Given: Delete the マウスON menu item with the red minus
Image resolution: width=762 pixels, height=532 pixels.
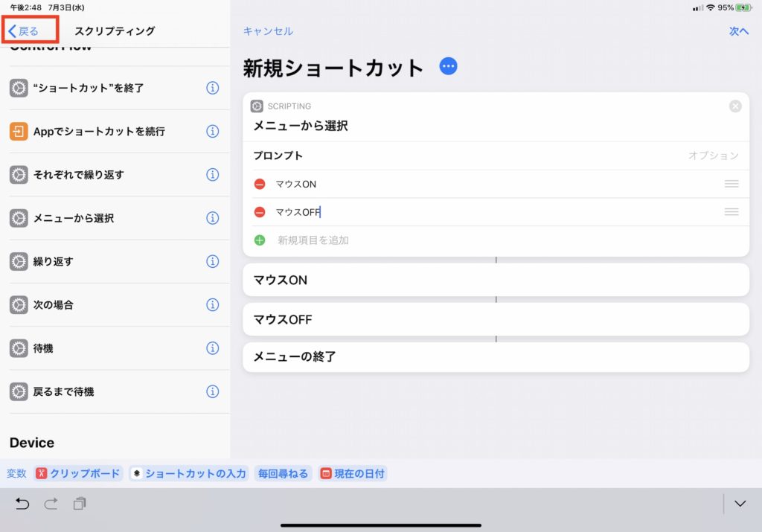Looking at the screenshot, I should 260,184.
